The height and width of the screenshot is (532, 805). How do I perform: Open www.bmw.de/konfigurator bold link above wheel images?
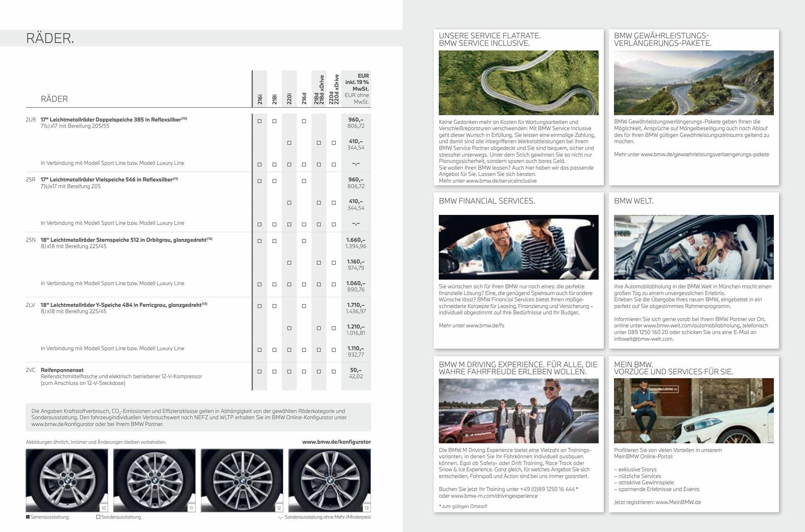coord(336,442)
